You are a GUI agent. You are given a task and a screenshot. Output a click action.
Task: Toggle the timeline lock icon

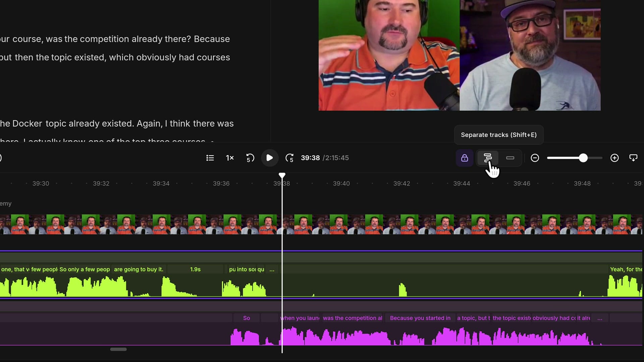(465, 158)
